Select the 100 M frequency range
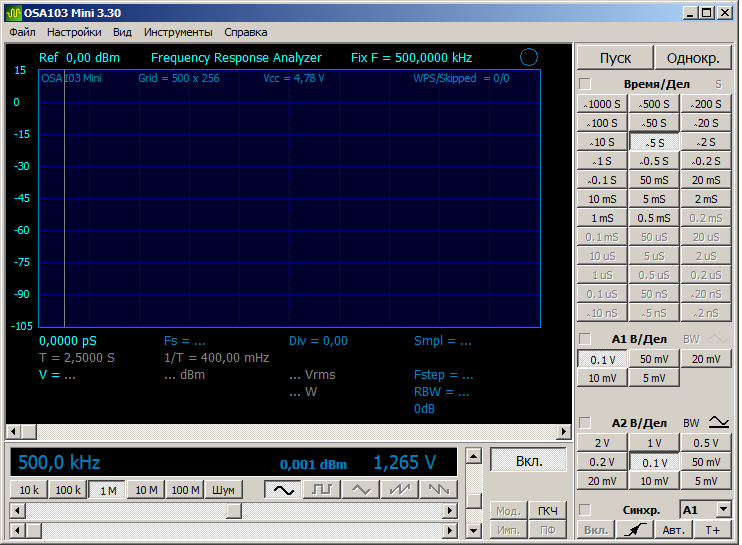This screenshot has width=742, height=545. pos(185,490)
